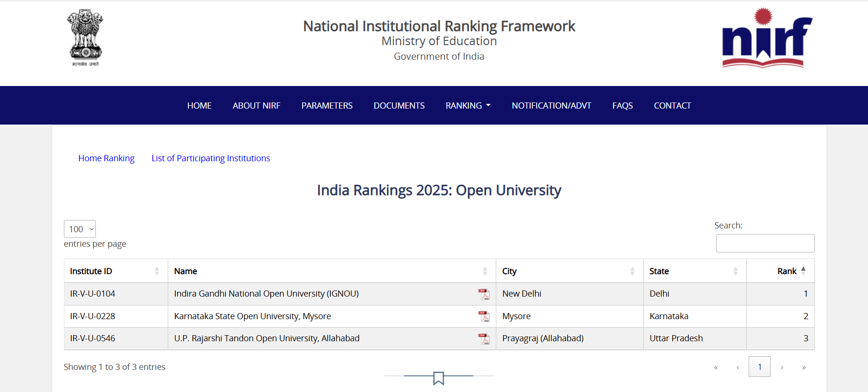This screenshot has width=868, height=392.
Task: Click the Government of India emblem
Action: pyautogui.click(x=85, y=38)
